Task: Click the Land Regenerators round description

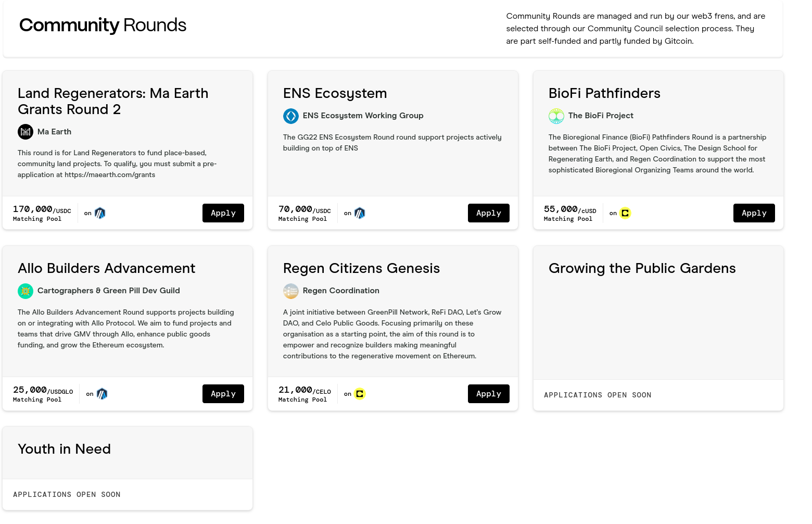Action: click(117, 164)
